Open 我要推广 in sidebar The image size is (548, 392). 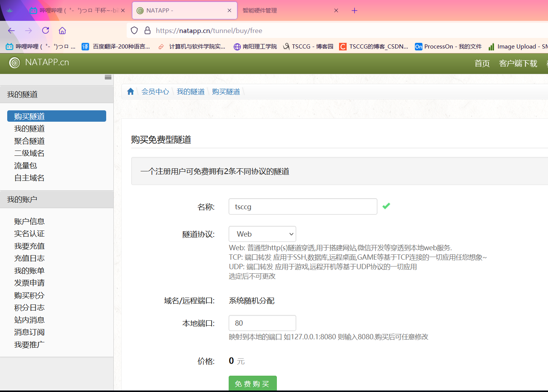(x=29, y=345)
